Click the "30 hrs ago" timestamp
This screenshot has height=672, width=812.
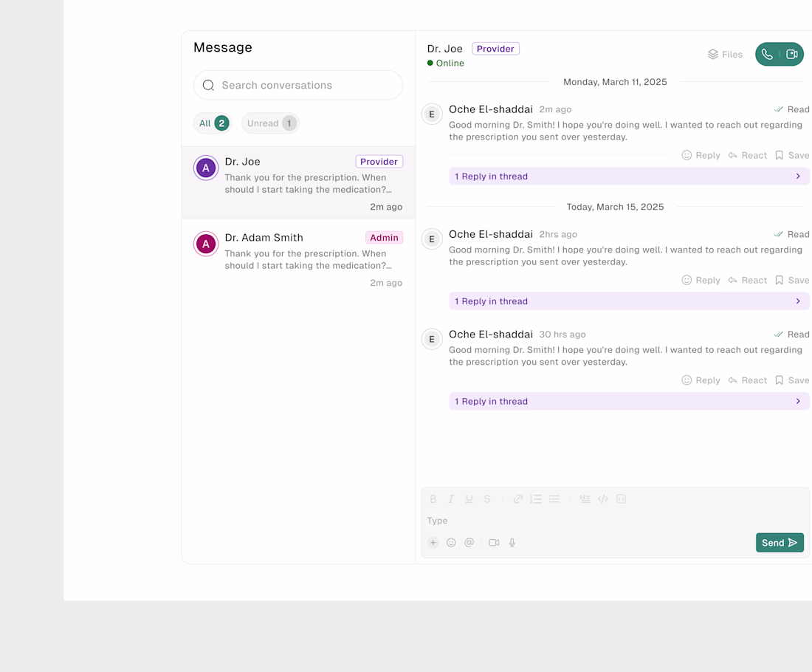tap(562, 335)
